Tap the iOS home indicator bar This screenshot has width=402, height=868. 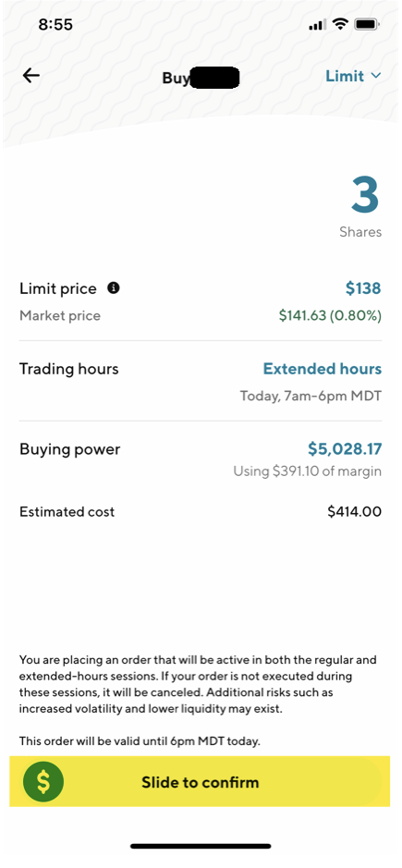point(201,846)
